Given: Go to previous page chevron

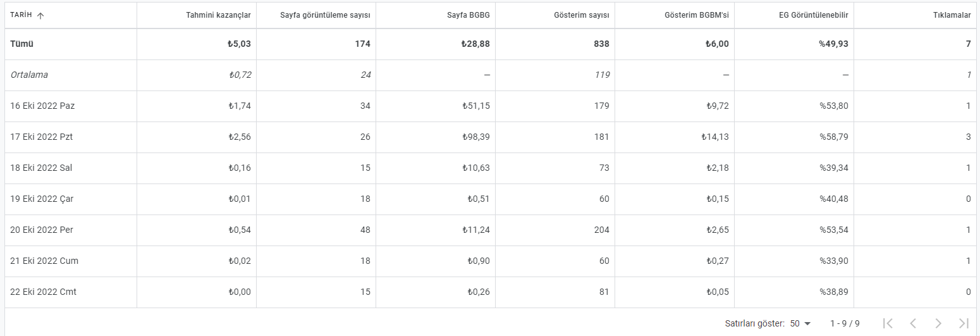Looking at the screenshot, I should (x=913, y=323).
